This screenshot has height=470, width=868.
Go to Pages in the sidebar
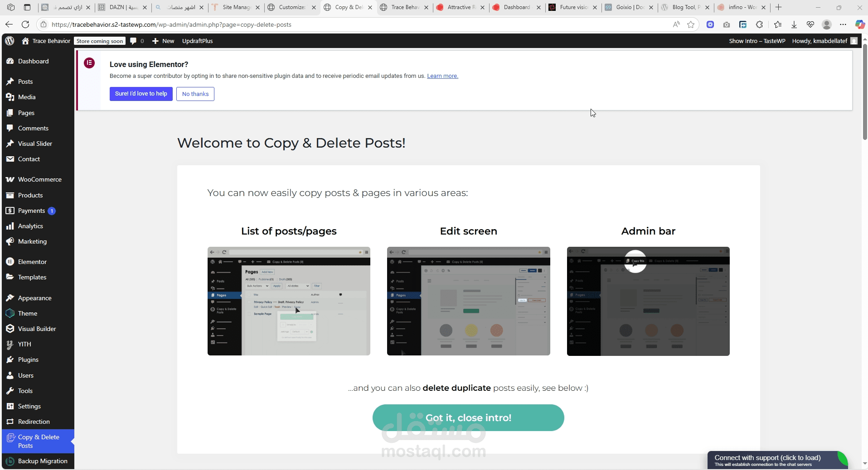[x=38, y=113]
